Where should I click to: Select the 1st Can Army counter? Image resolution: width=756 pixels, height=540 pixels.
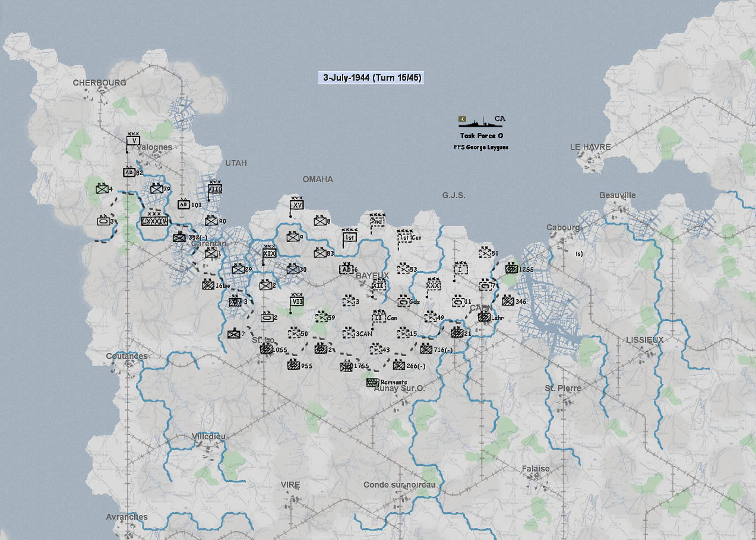click(x=405, y=239)
